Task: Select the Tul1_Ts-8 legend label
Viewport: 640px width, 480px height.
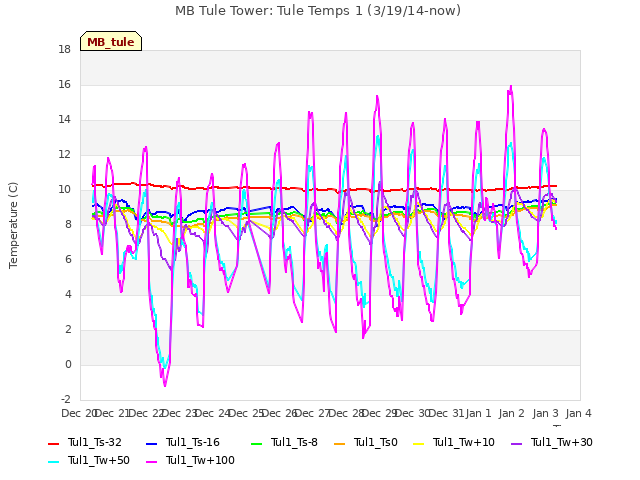Action: [294, 442]
